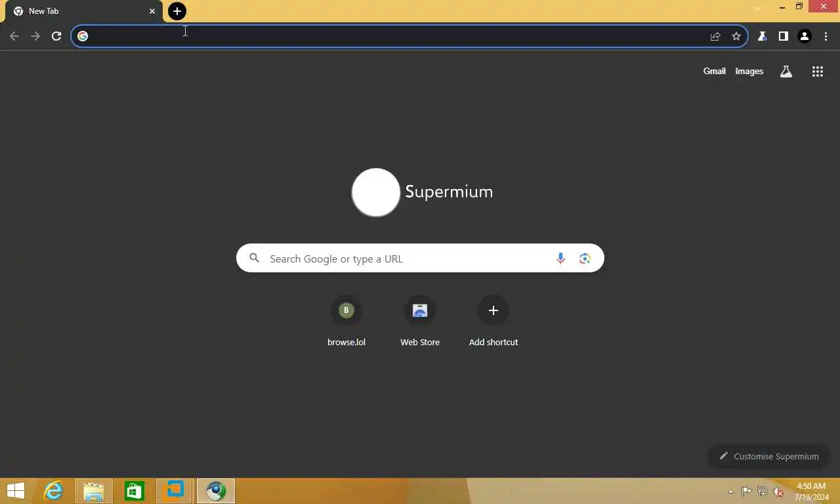Open Action Center flag icon
This screenshot has width=840, height=504.
pos(747,491)
